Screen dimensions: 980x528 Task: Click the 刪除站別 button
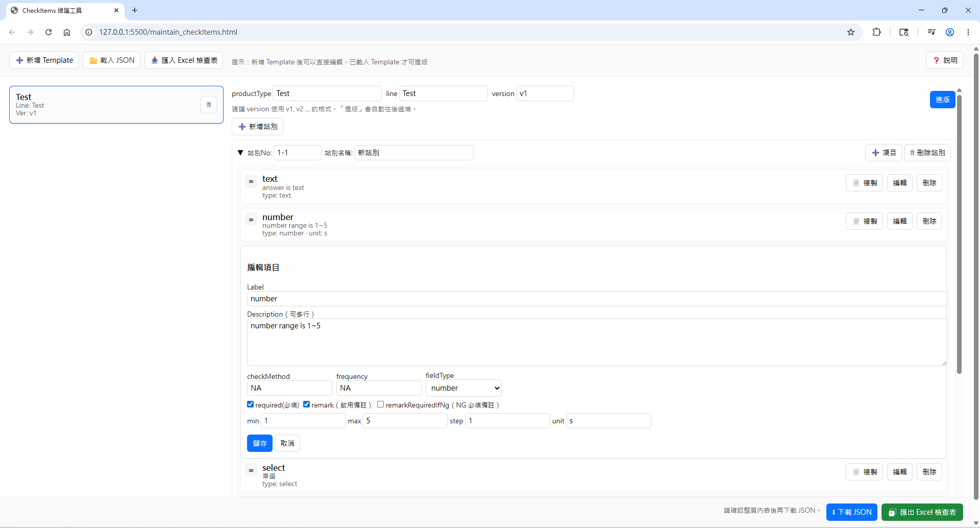pyautogui.click(x=927, y=153)
